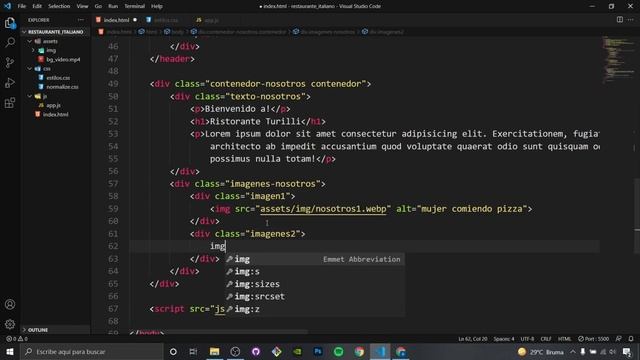This screenshot has width=640, height=360.
Task: Open the Windows notification center
Action: tap(627, 351)
